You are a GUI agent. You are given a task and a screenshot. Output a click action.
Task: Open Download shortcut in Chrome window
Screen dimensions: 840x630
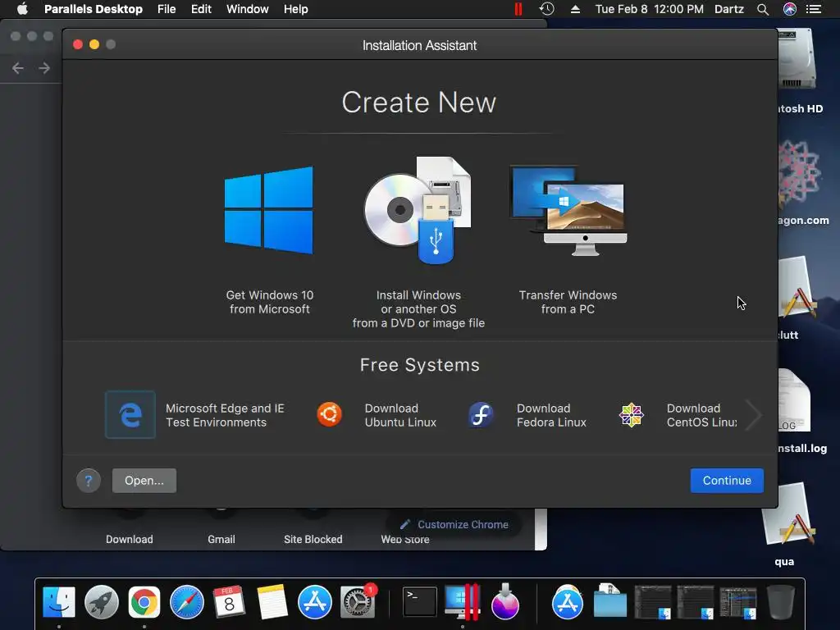point(129,539)
